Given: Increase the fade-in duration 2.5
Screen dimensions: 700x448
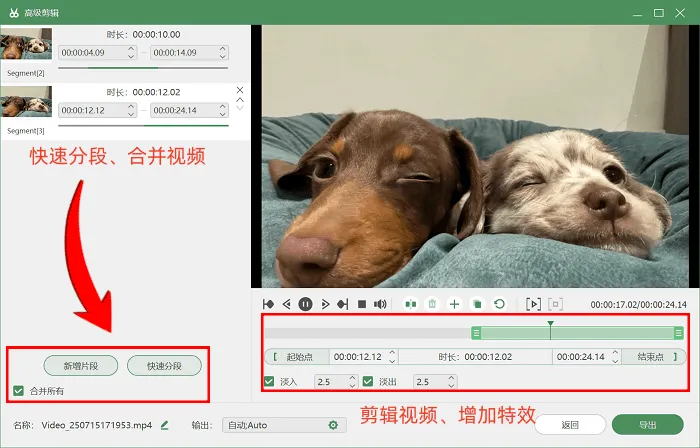Looking at the screenshot, I should pyautogui.click(x=352, y=378).
